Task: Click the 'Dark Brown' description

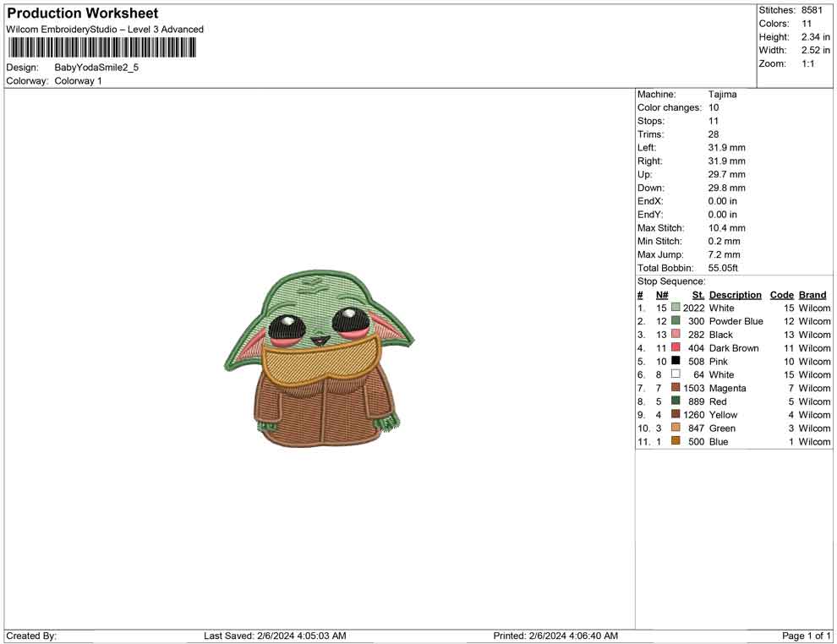Action: [734, 348]
